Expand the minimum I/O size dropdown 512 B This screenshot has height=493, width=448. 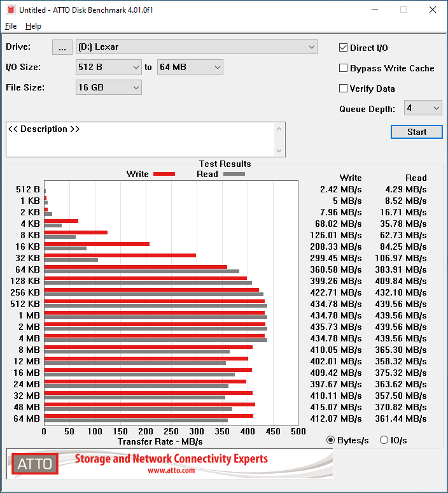coord(109,67)
